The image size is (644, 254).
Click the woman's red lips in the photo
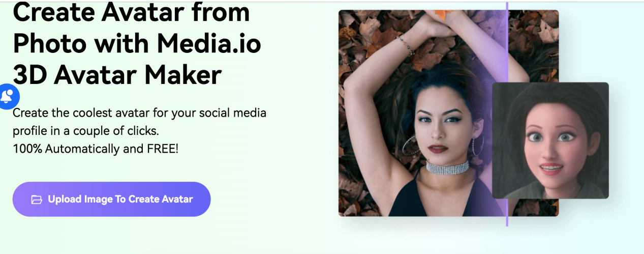click(437, 148)
